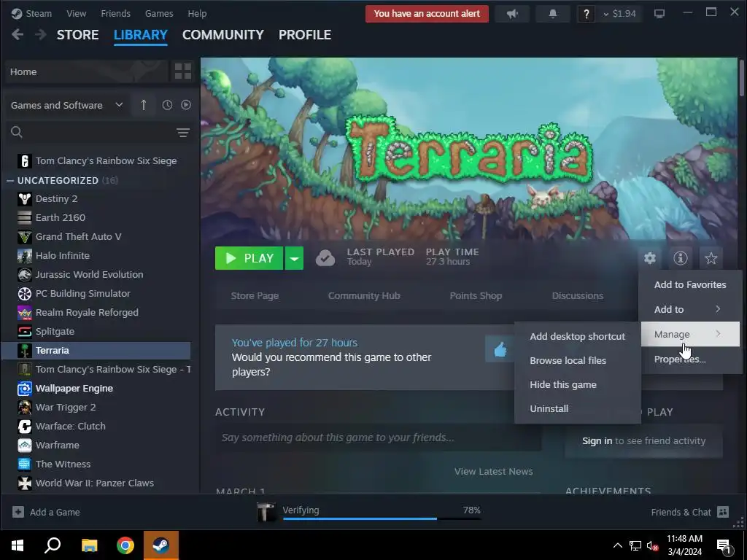Collapse the Uncategorized category

click(x=10, y=181)
